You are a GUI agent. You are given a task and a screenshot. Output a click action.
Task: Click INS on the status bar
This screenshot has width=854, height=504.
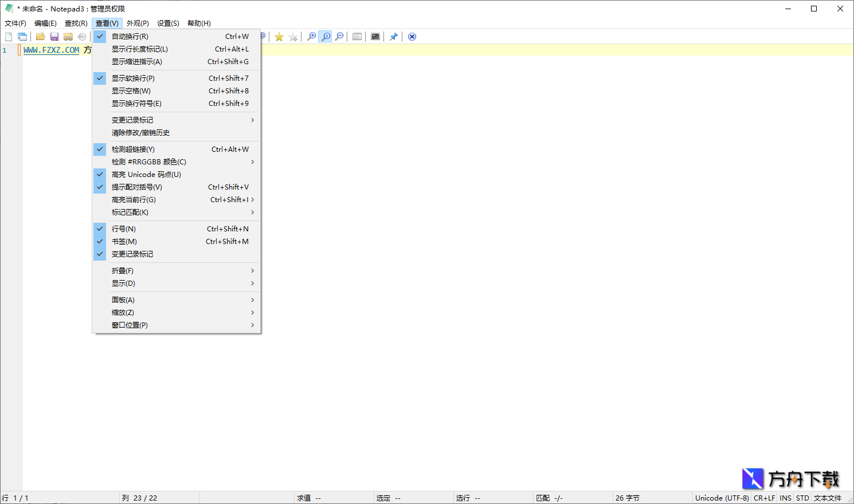pyautogui.click(x=785, y=498)
